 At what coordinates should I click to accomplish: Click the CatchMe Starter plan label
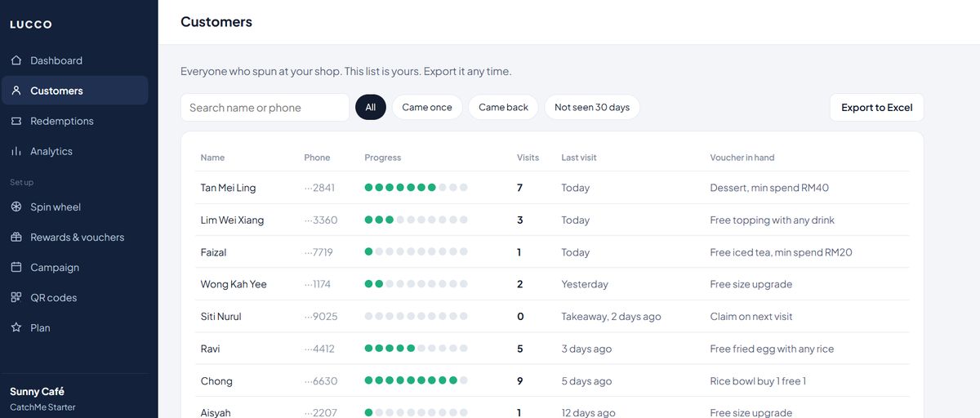coord(42,407)
